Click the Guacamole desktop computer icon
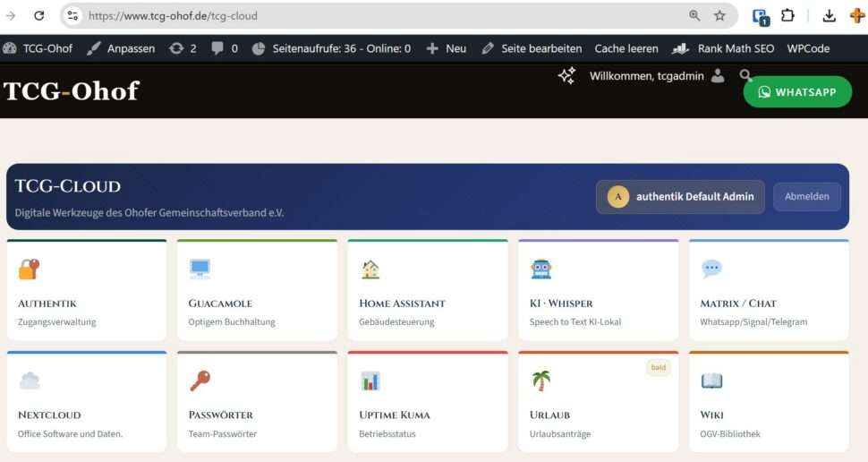The width and height of the screenshot is (868, 462). tap(200, 269)
